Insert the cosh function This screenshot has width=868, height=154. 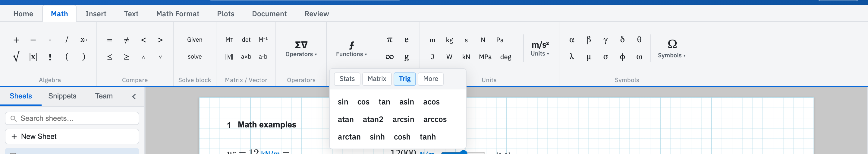(402, 137)
